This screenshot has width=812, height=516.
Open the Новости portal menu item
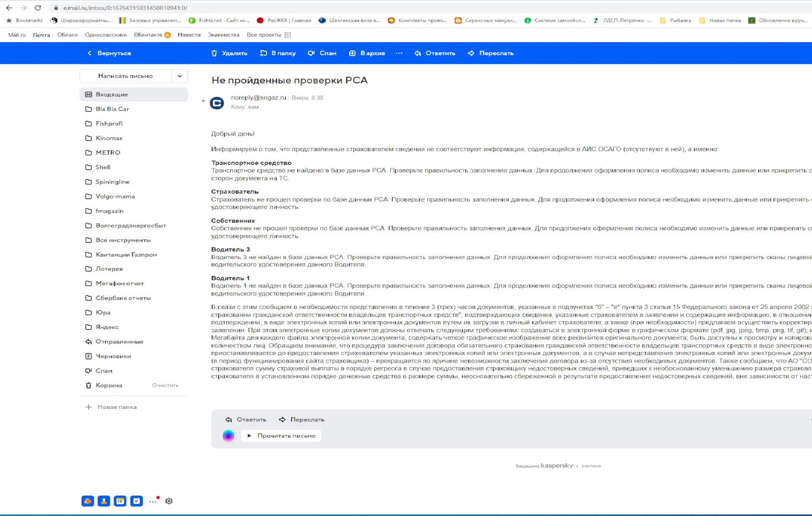coord(189,35)
